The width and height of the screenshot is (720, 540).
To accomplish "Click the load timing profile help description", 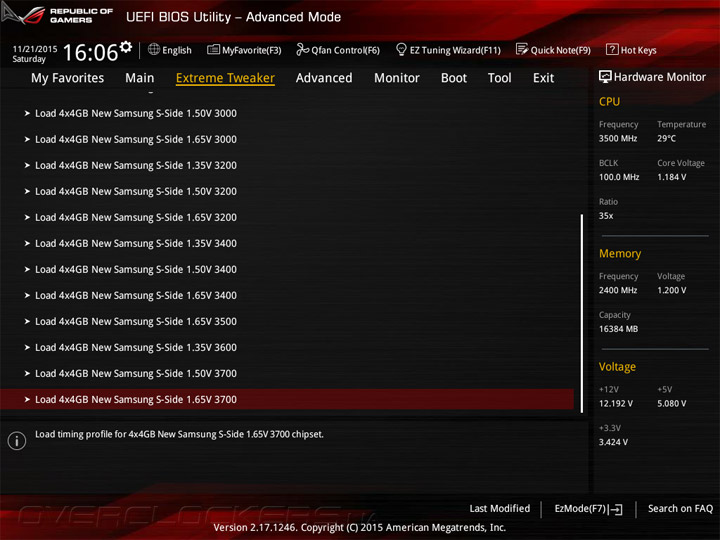I will pos(180,434).
